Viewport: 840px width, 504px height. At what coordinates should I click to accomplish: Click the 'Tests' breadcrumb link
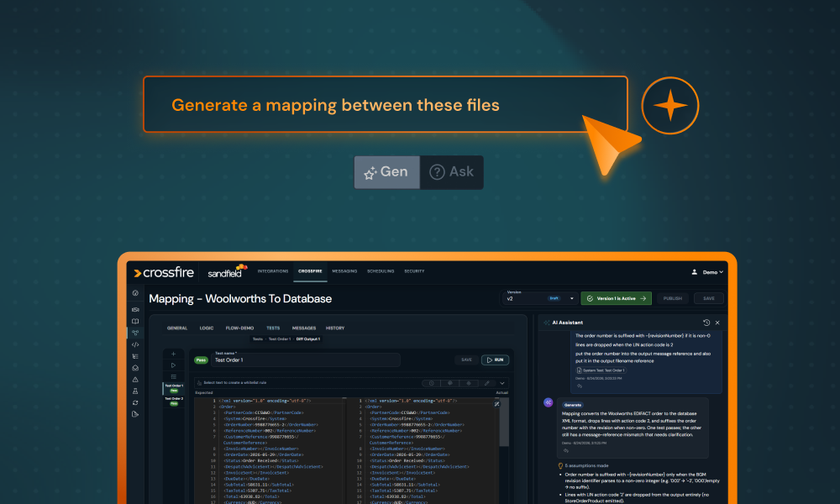pyautogui.click(x=258, y=339)
